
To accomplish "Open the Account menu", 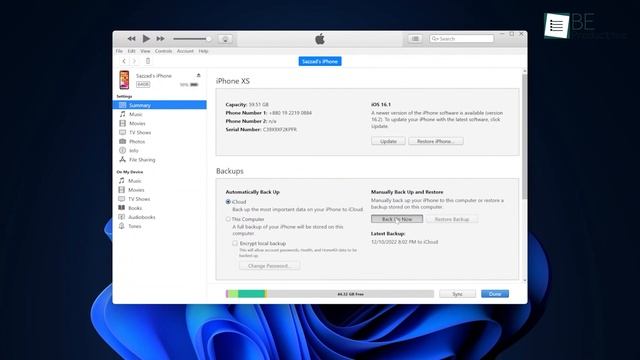I will (x=185, y=51).
